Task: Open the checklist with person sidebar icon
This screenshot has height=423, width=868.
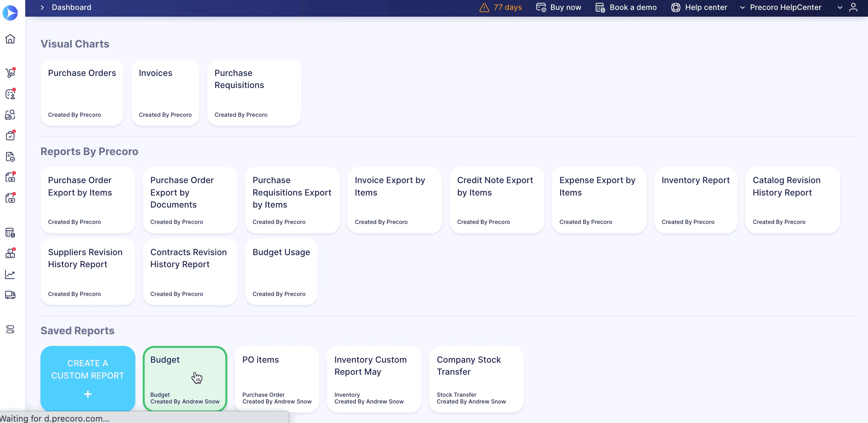Action: (10, 94)
